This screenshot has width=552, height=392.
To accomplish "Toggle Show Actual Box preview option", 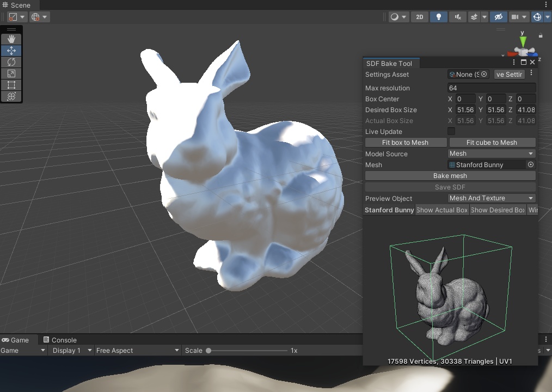I will pyautogui.click(x=442, y=210).
